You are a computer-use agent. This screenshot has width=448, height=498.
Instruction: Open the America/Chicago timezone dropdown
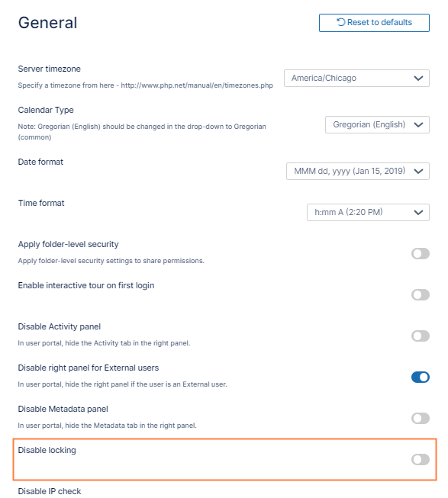point(356,78)
